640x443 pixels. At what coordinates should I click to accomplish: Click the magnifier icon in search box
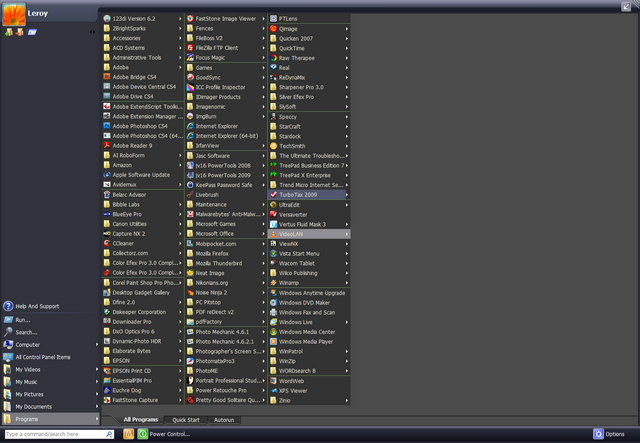[x=109, y=434]
